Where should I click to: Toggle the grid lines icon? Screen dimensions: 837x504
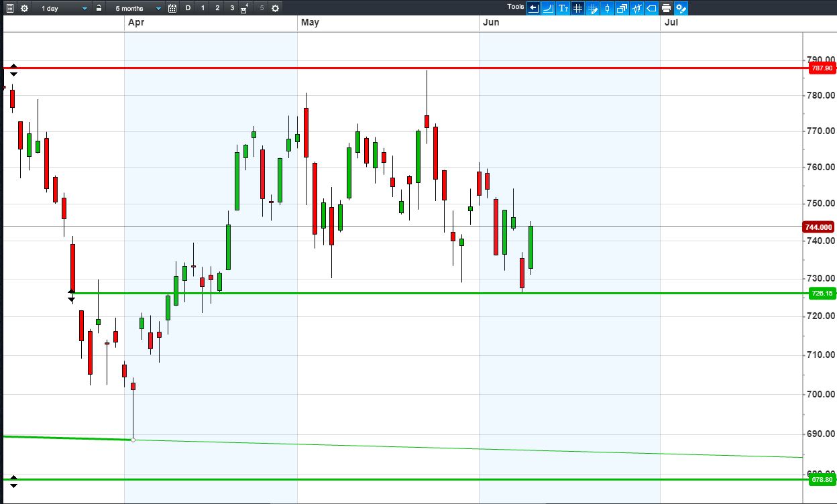pyautogui.click(x=577, y=8)
